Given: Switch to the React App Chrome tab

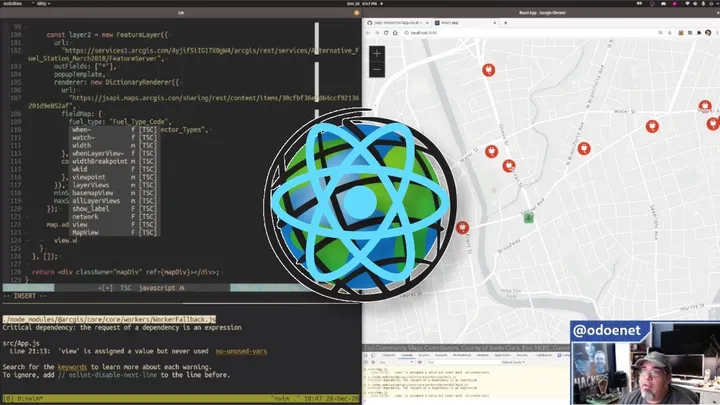Looking at the screenshot, I should coord(466,22).
